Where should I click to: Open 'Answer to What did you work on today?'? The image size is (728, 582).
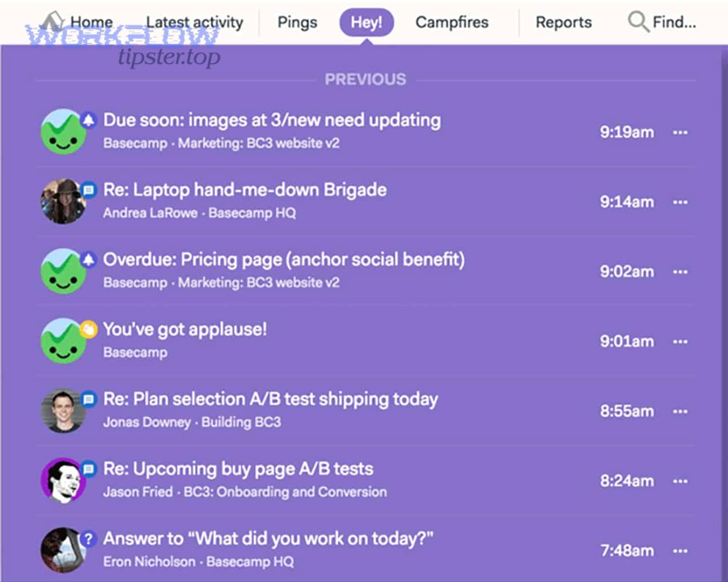[x=268, y=538]
